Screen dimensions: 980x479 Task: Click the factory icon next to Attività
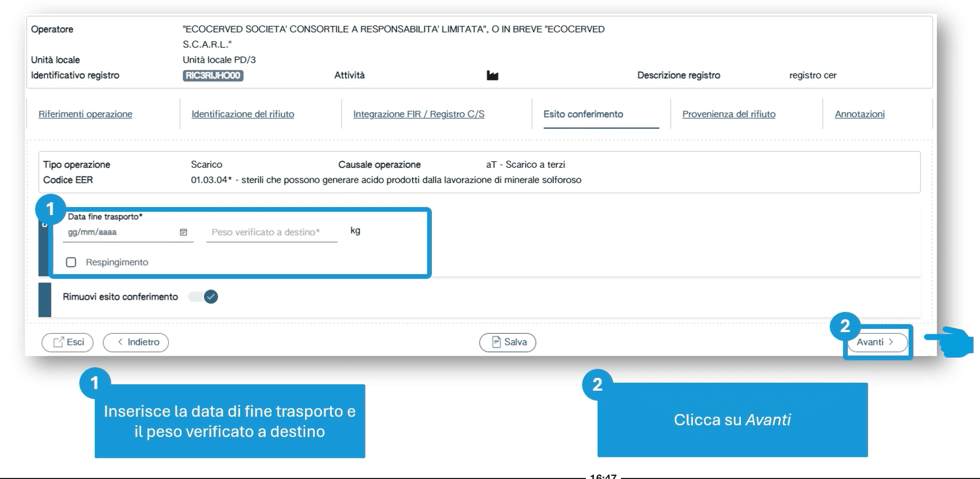[492, 76]
